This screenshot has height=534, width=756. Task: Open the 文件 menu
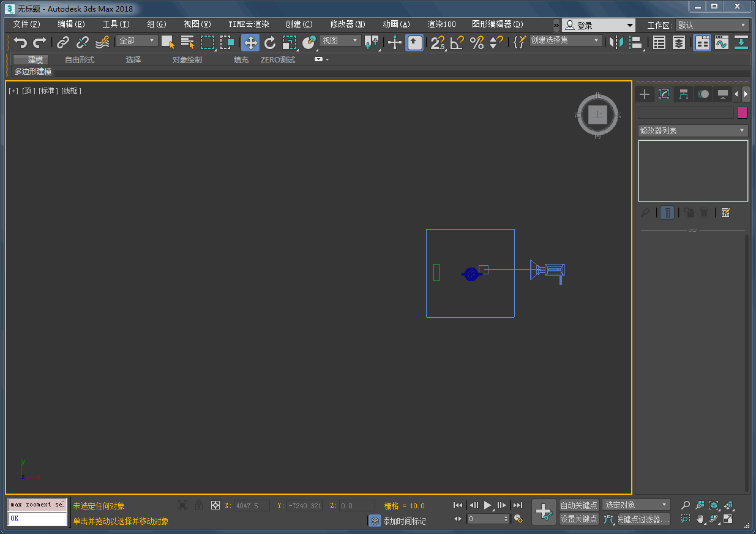27,24
